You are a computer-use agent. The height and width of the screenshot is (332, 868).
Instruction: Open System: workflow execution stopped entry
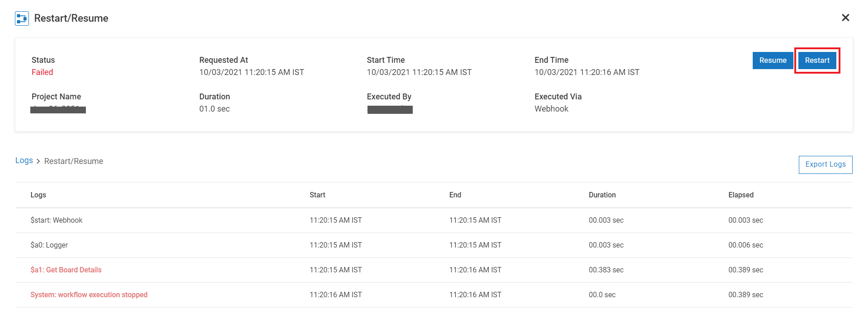click(x=89, y=295)
